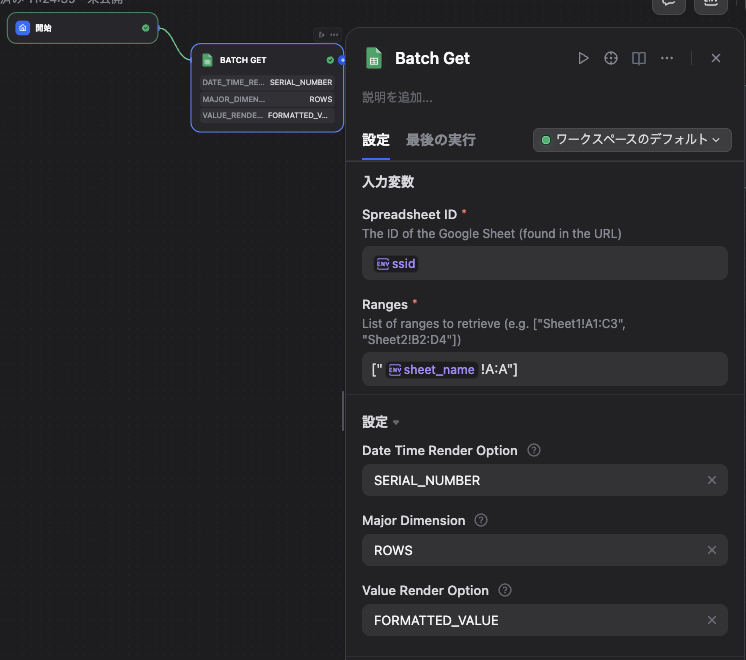This screenshot has width=746, height=660.
Task: Click the Spreadsheet ID input field
Action: pyautogui.click(x=545, y=263)
